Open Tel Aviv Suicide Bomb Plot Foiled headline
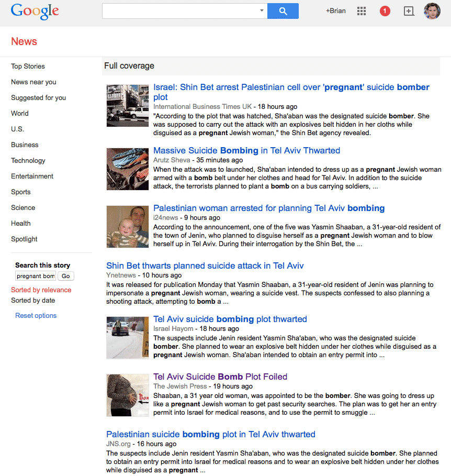451x476 pixels. [x=220, y=377]
